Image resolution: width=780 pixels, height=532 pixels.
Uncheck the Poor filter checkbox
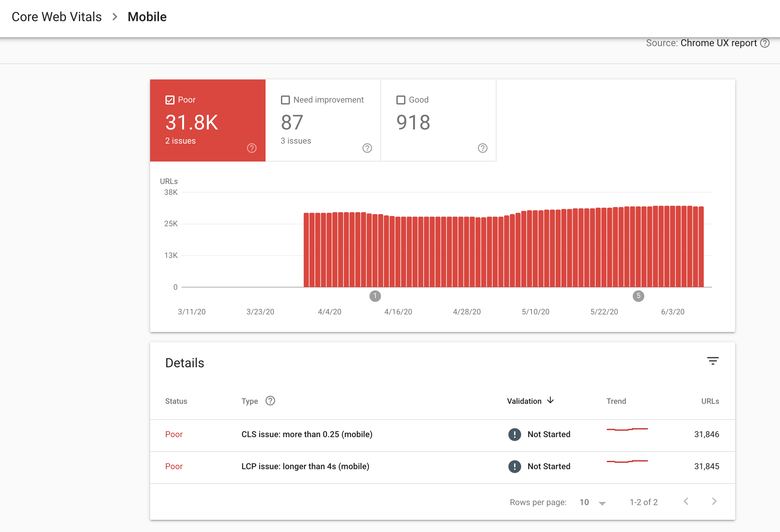click(x=169, y=100)
